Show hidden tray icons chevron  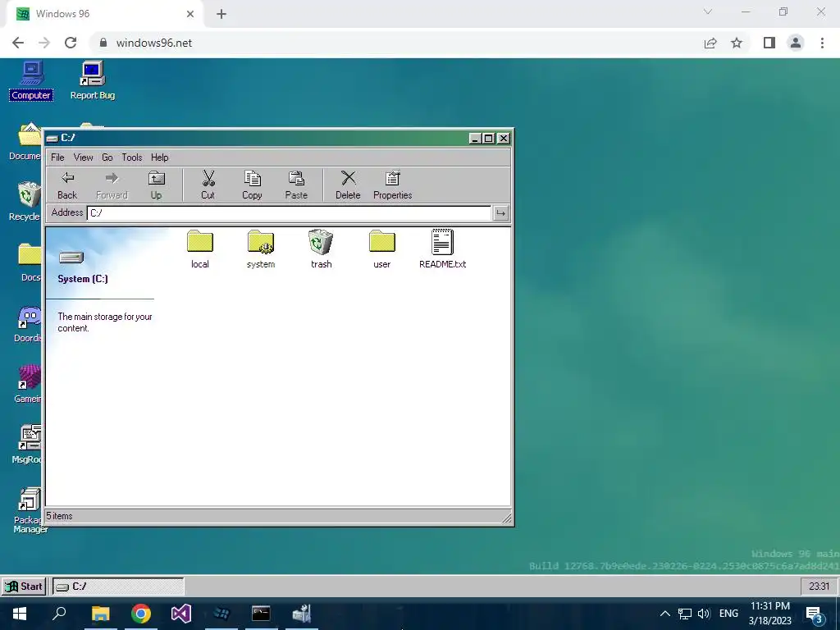[x=664, y=614]
